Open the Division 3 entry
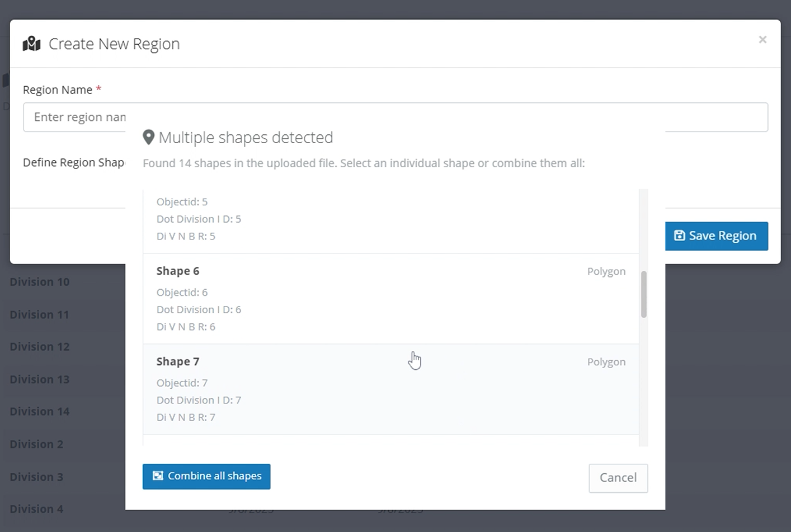This screenshot has width=791, height=532. point(37,477)
